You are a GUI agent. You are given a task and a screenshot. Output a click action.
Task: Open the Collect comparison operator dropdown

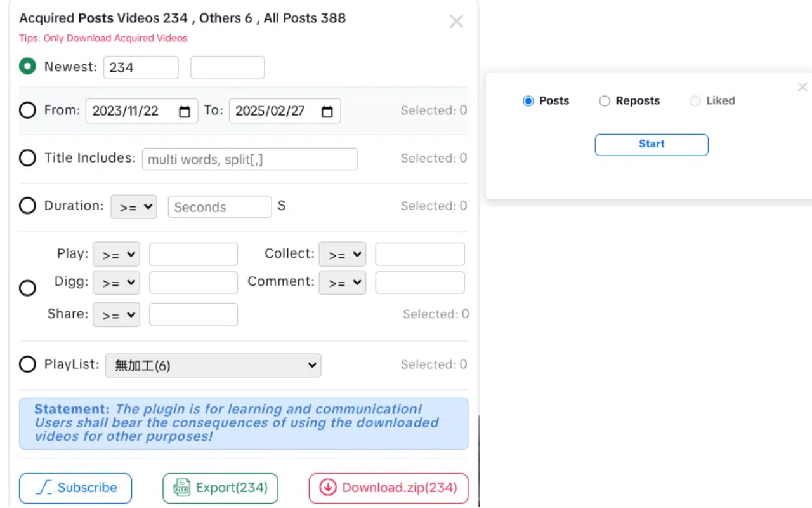(343, 254)
